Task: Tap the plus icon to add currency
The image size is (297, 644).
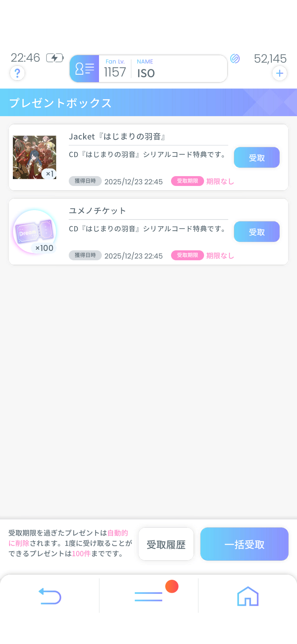Action: point(279,73)
